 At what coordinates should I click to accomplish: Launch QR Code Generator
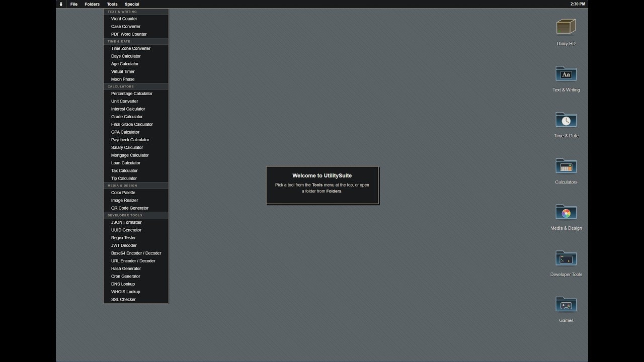pos(136,208)
